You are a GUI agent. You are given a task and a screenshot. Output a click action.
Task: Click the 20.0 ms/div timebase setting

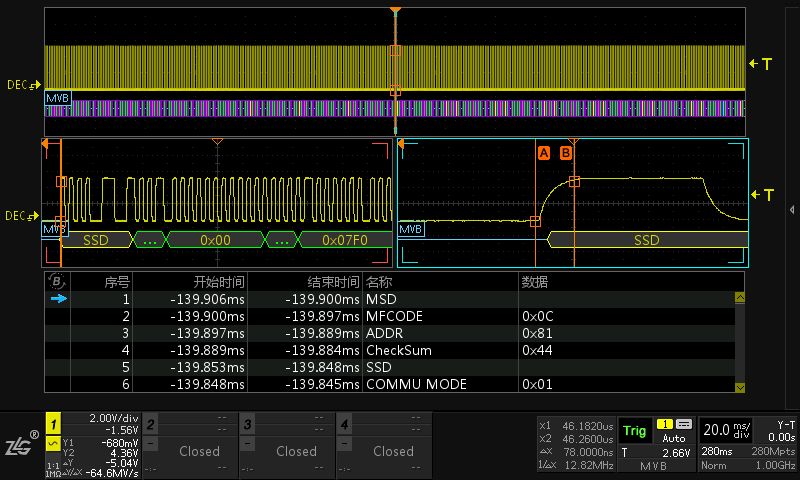tap(727, 430)
